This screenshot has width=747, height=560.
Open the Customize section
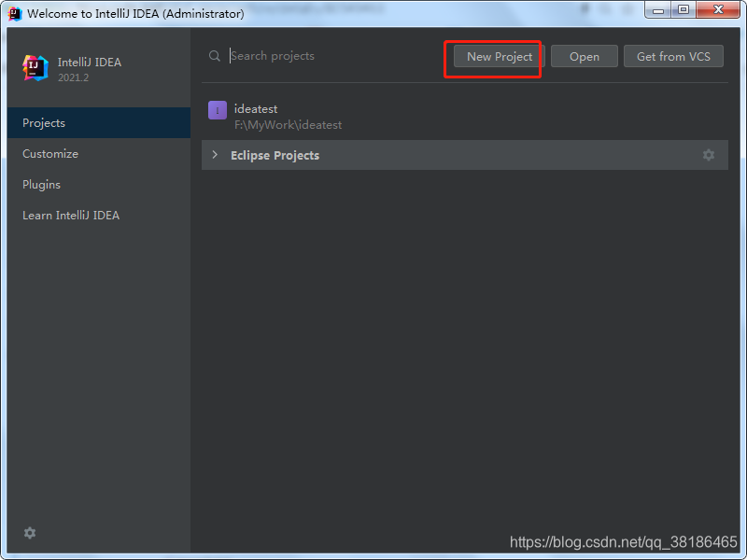click(99, 154)
